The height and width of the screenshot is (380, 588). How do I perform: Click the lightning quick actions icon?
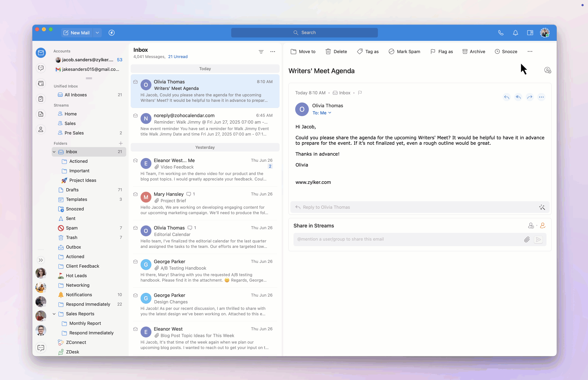[112, 33]
